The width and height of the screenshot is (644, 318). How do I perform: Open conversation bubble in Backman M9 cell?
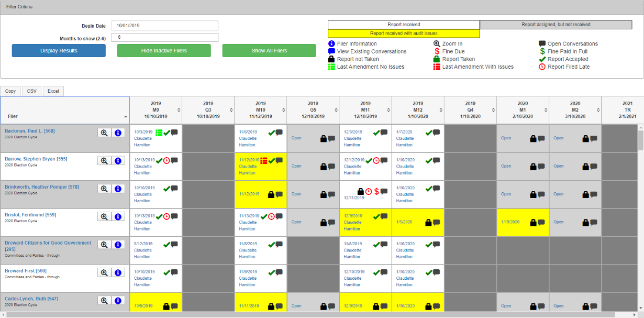click(174, 133)
